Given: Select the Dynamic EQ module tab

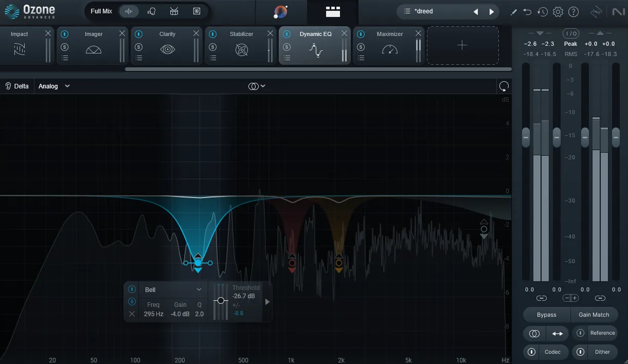Looking at the screenshot, I should [x=315, y=45].
